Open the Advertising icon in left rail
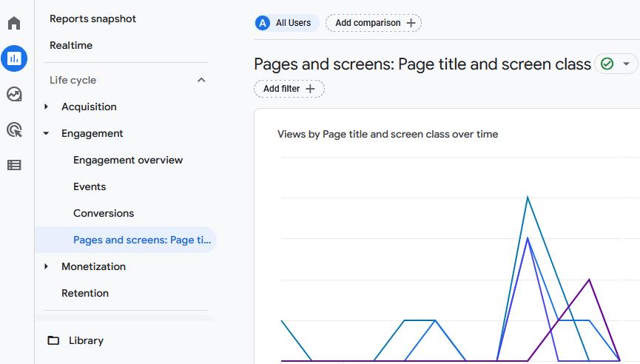This screenshot has width=640, height=364. point(14,130)
